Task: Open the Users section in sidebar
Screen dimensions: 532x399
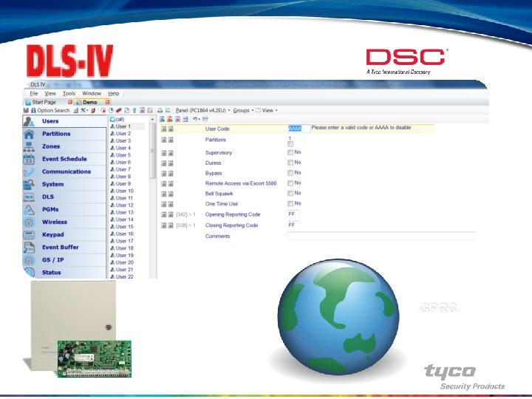Action: [x=64, y=121]
